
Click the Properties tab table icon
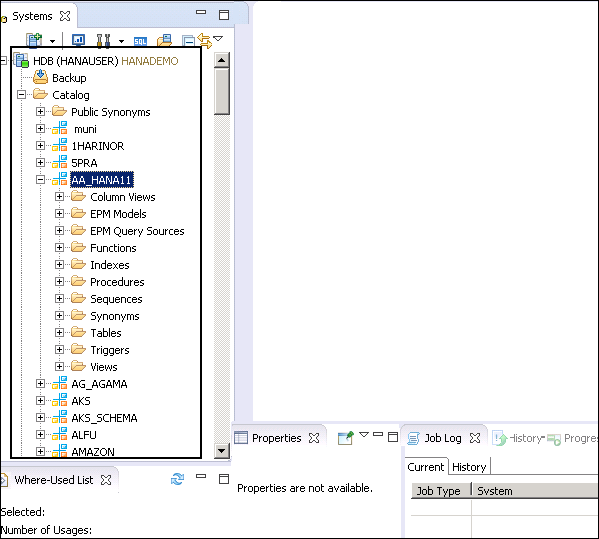[x=241, y=438]
